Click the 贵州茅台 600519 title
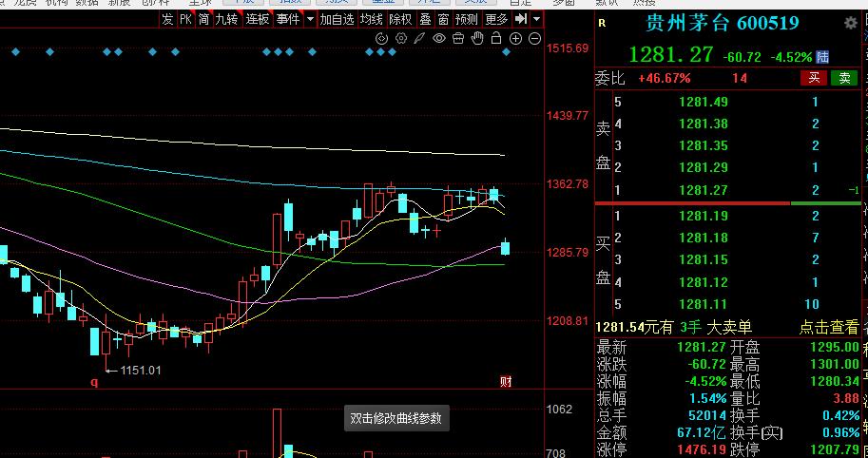 coord(723,23)
